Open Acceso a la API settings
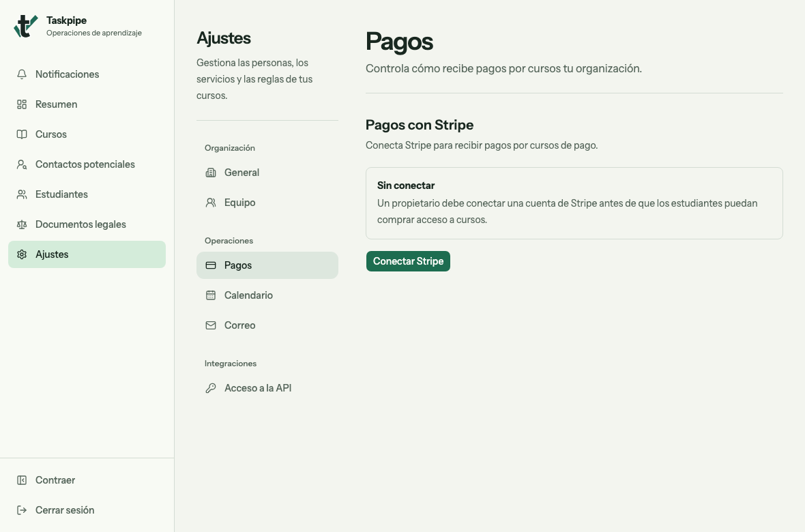Viewport: 805px width, 532px height. point(267,388)
